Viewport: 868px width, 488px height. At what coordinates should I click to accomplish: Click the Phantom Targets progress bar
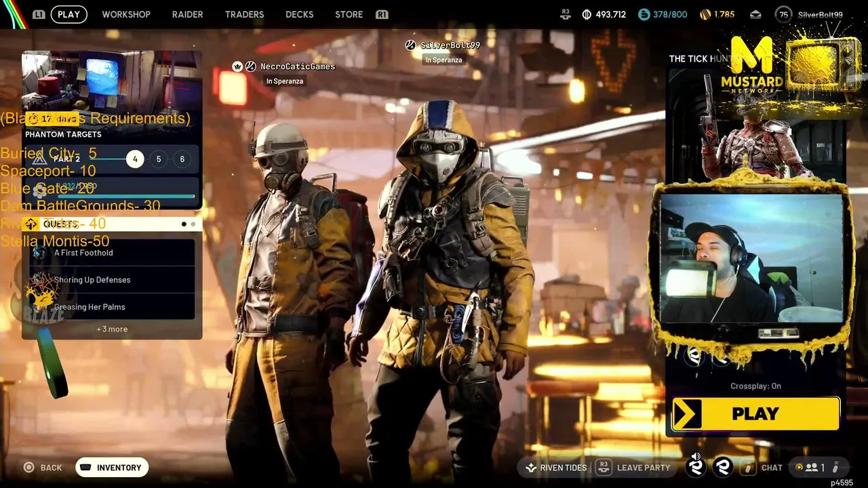coord(126,197)
